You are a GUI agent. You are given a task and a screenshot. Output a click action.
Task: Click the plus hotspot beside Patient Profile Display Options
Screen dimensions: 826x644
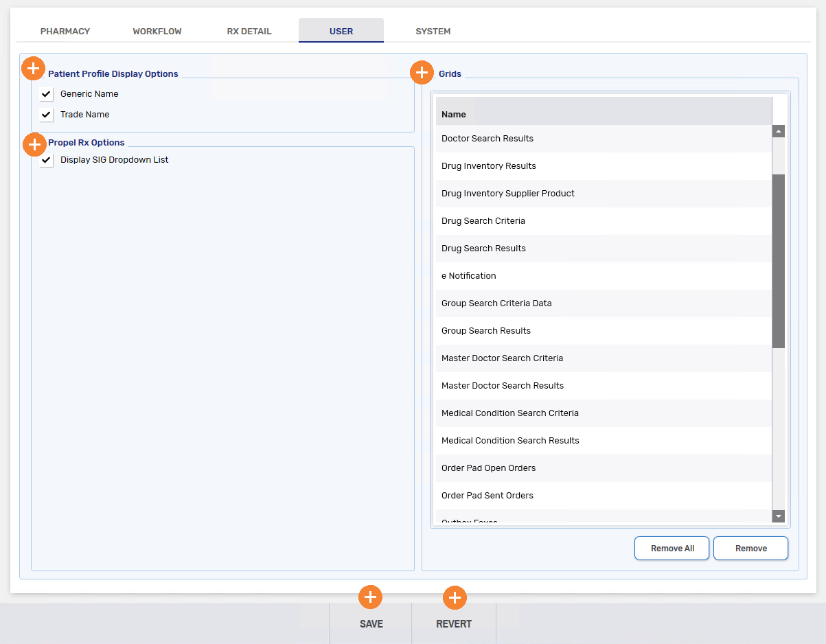click(x=34, y=69)
